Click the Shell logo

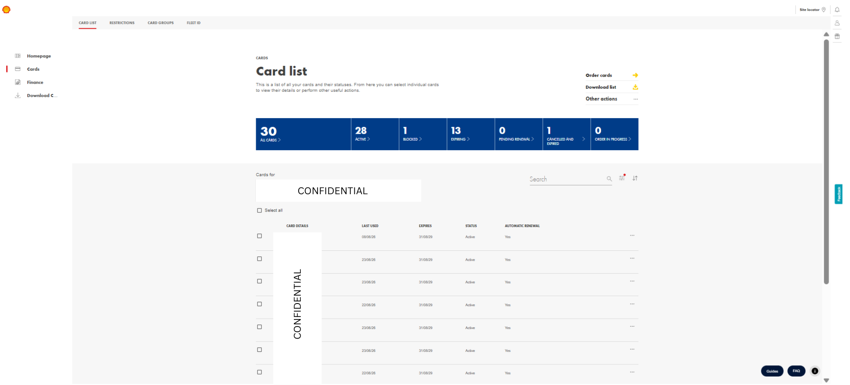pos(6,10)
